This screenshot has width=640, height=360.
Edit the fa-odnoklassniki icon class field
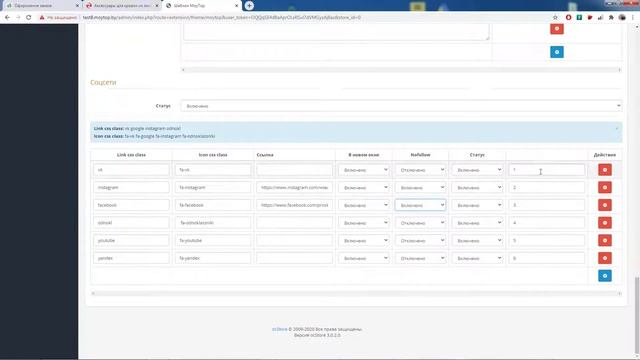pos(213,223)
